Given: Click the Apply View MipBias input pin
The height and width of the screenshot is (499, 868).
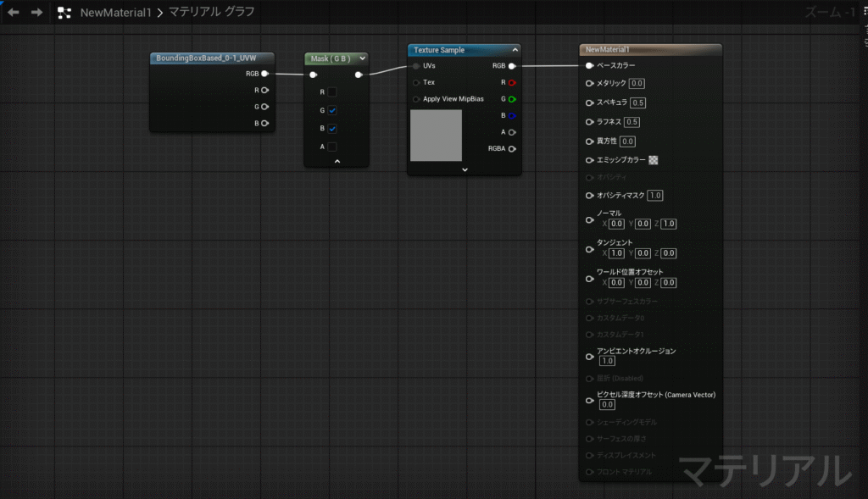Looking at the screenshot, I should [416, 99].
